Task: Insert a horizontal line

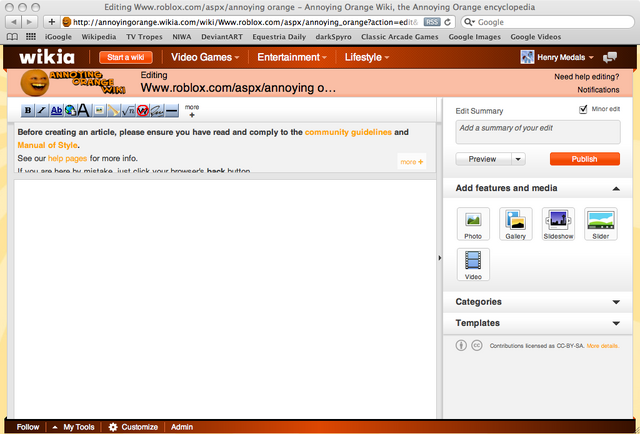Action: point(172,110)
